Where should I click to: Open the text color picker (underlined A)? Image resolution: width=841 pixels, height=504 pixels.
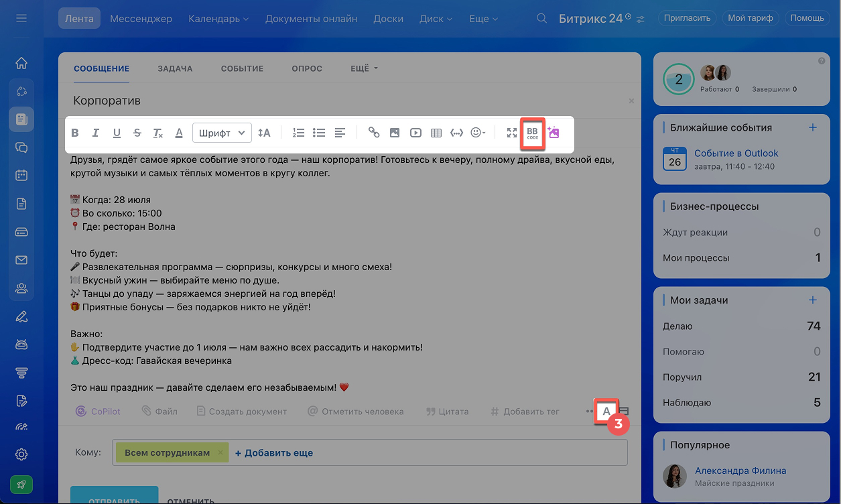[179, 133]
